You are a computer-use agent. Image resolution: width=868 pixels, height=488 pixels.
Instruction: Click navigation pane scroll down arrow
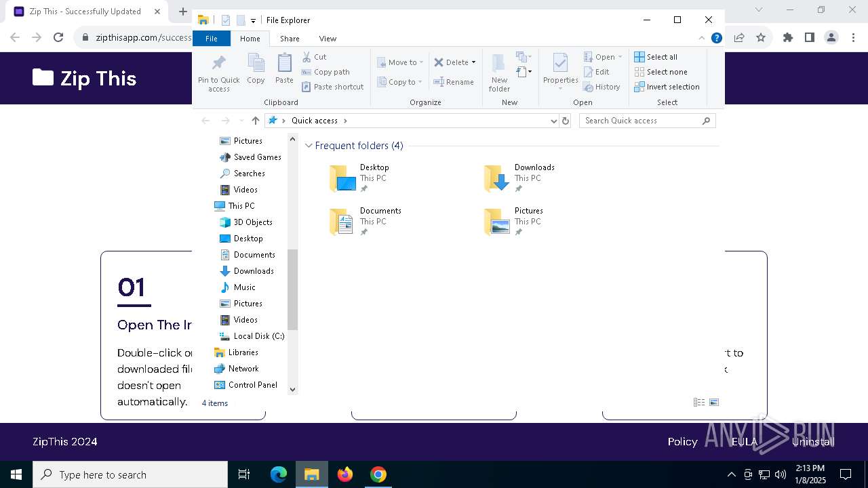coord(293,389)
